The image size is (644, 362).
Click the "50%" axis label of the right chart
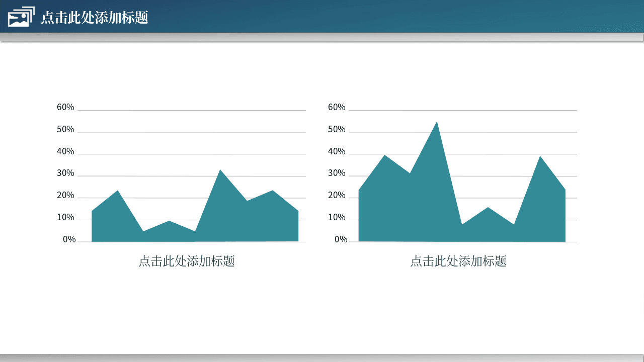[x=337, y=129]
